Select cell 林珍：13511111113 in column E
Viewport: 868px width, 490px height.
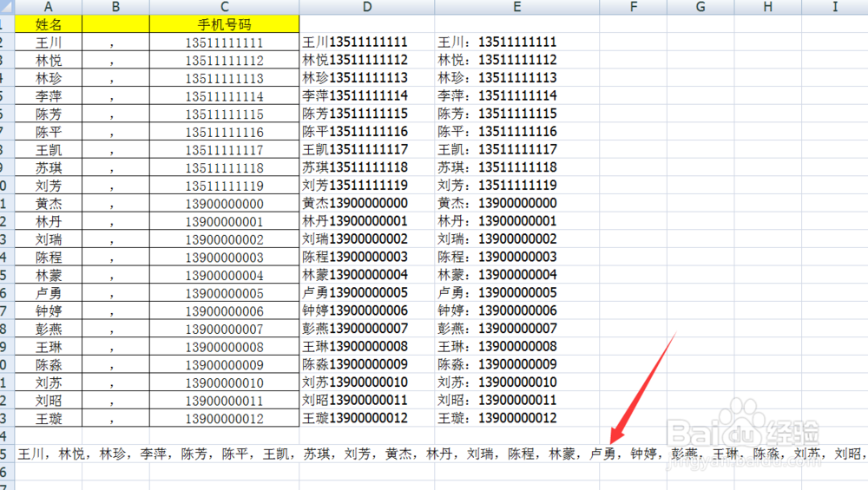click(x=517, y=77)
